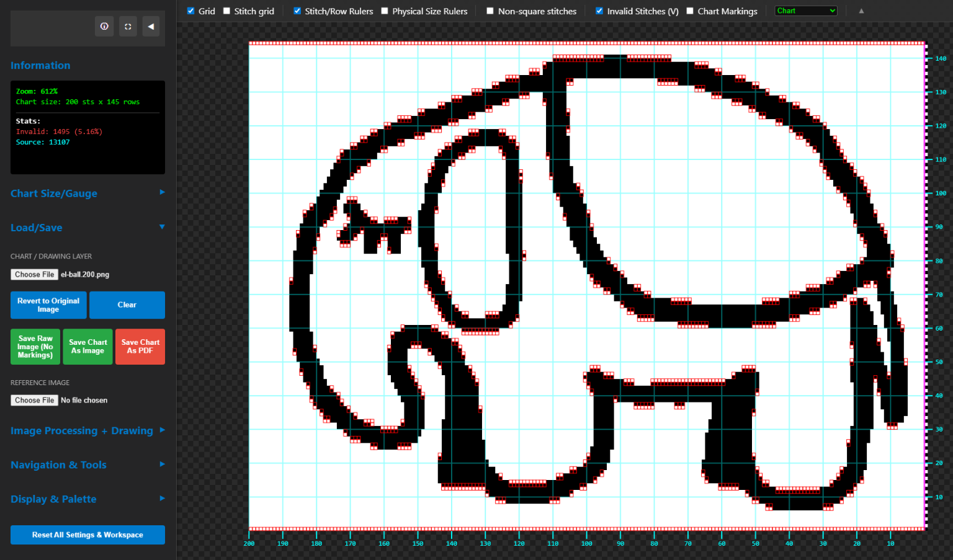Save Raw Image without markings
The width and height of the screenshot is (953, 560).
[x=35, y=347]
